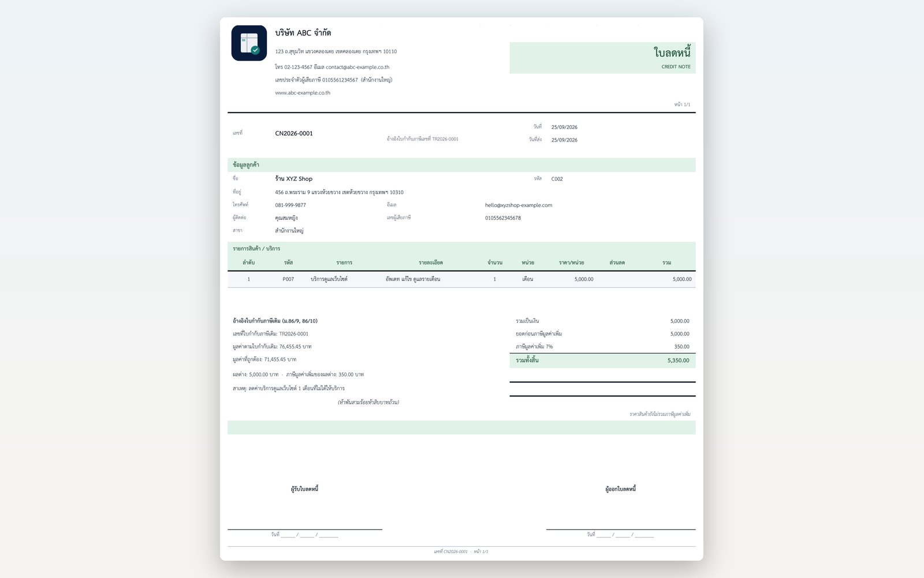The image size is (924, 578).
Task: Select grand total 5,350.00
Action: [679, 360]
